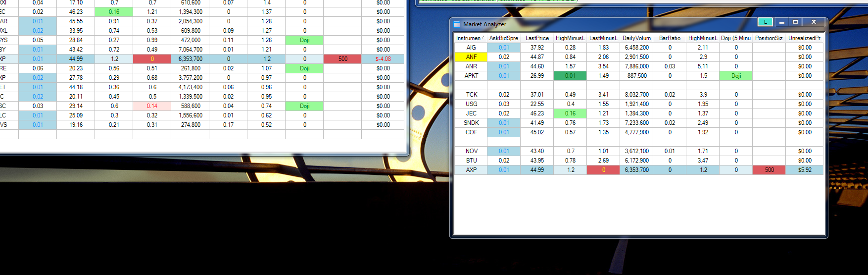The image size is (868, 275).
Task: Select the AXP instrument cell in Market Analyzer
Action: click(x=471, y=170)
